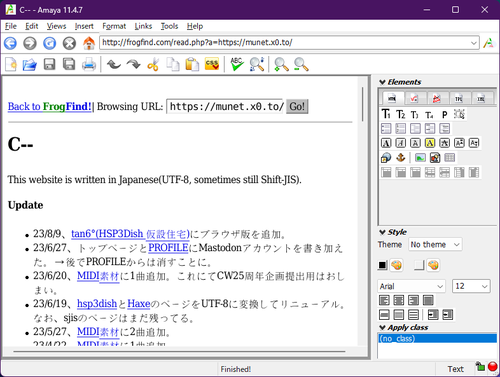Save the document with single floppy icon
Image resolution: width=500 pixels, height=377 pixels.
point(49,64)
